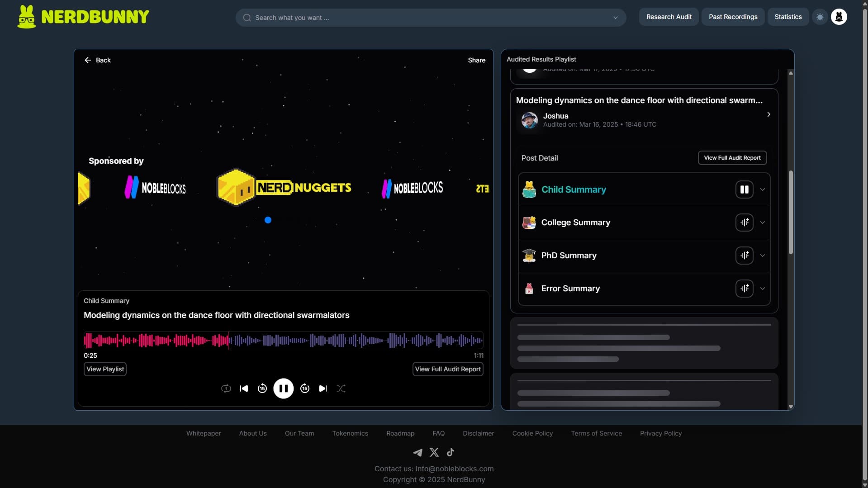This screenshot has width=868, height=488.
Task: Play PhD Summary audio
Action: 744,256
